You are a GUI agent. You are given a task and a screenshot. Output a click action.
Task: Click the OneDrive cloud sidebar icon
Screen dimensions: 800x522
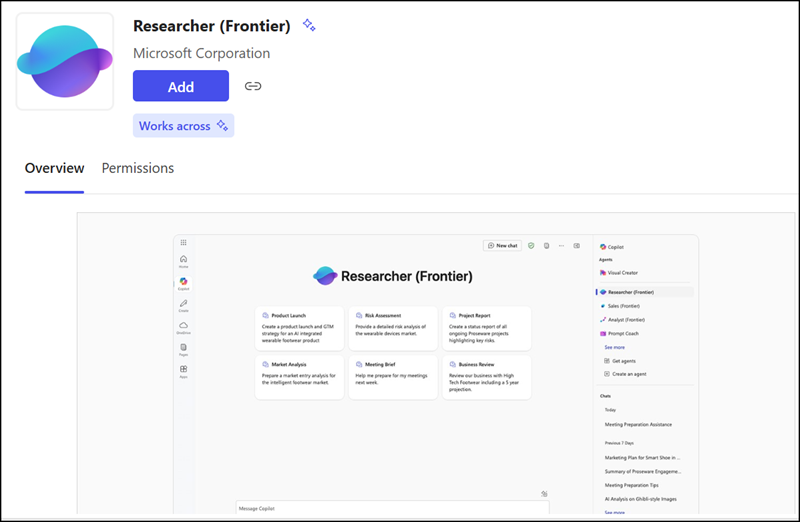pos(183,327)
